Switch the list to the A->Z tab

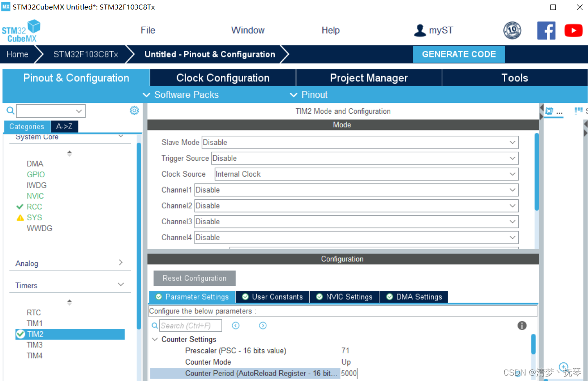[x=65, y=127]
